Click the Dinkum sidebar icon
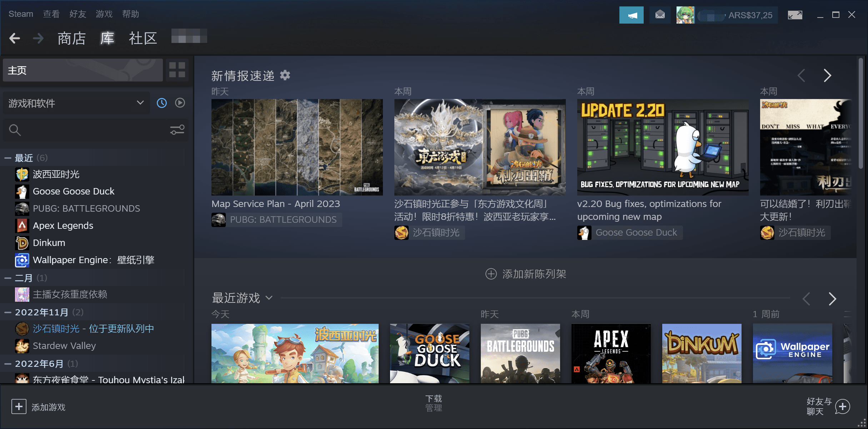The width and height of the screenshot is (868, 429). [x=22, y=243]
